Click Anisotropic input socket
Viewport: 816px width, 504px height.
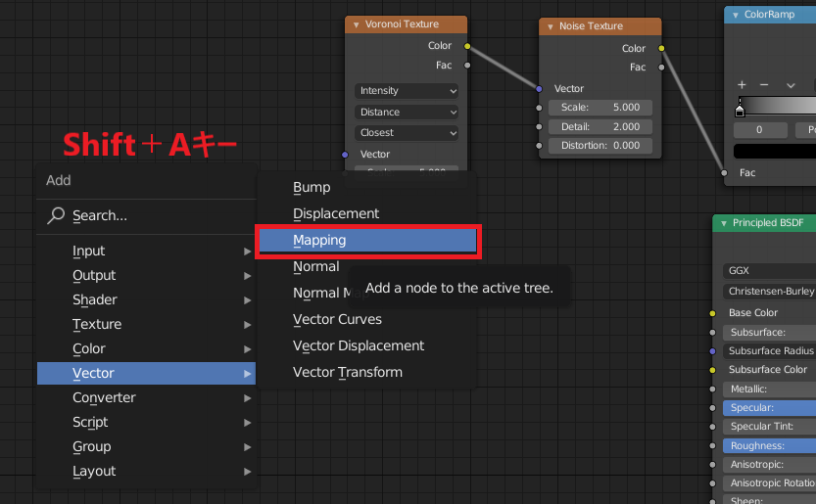713,465
